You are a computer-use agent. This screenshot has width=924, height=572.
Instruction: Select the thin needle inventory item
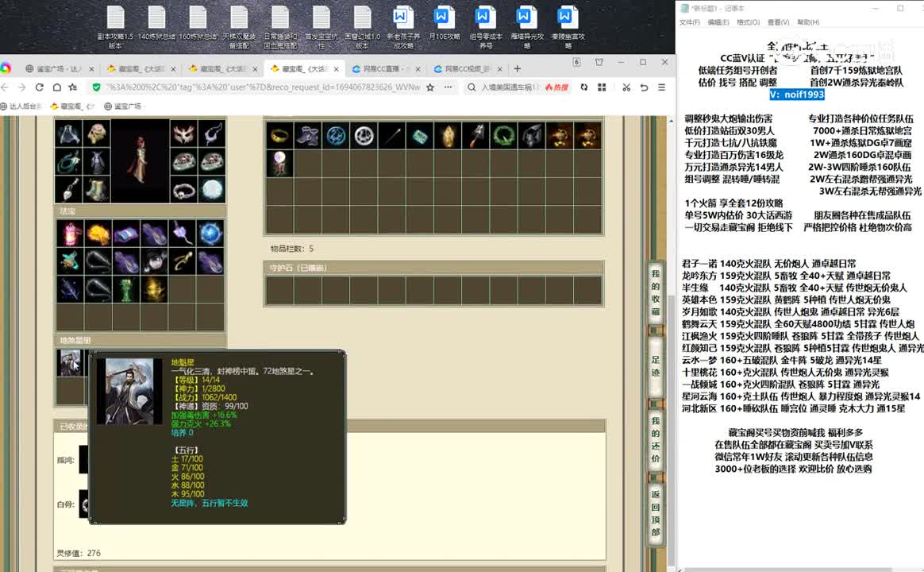(392, 136)
